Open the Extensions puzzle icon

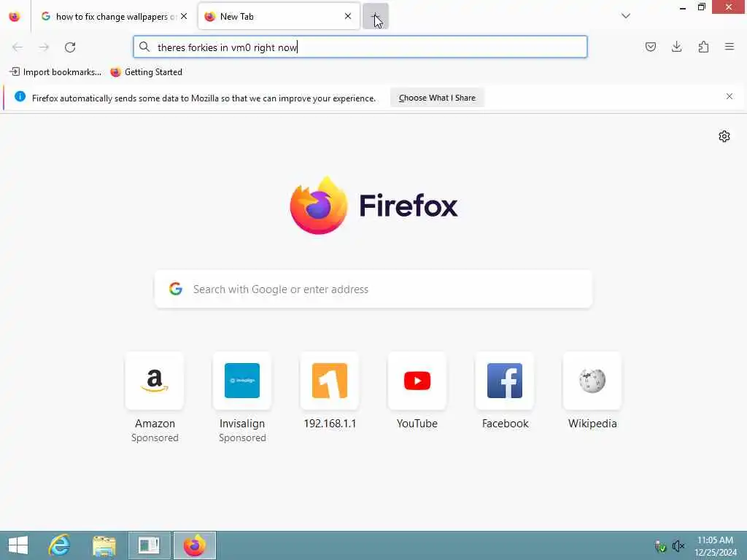click(703, 47)
